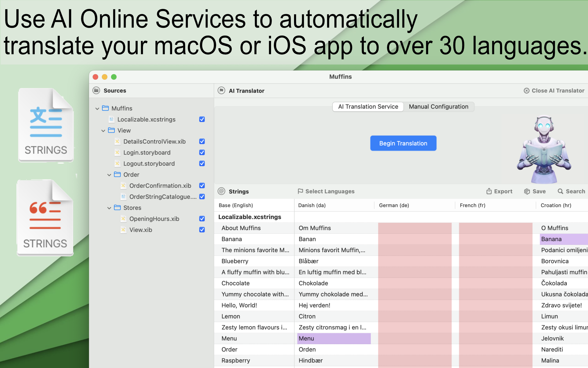
Task: Click the View.xib file icon
Action: [123, 230]
